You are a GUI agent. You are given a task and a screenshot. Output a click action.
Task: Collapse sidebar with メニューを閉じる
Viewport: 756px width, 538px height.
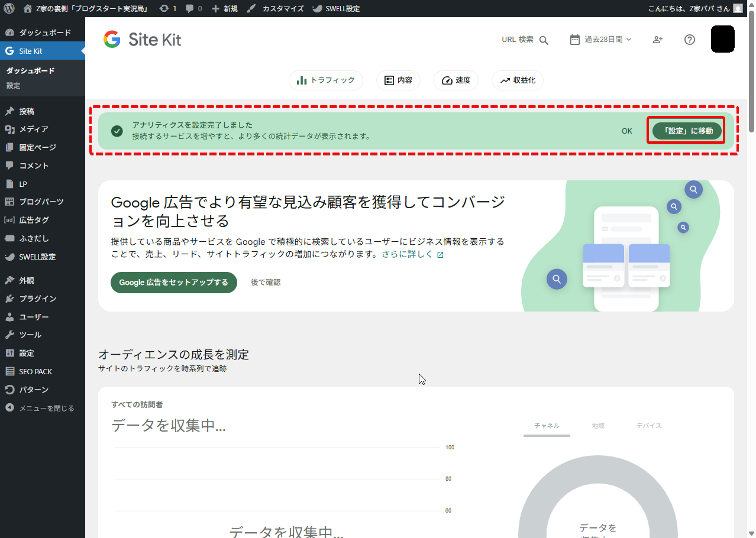coord(43,408)
